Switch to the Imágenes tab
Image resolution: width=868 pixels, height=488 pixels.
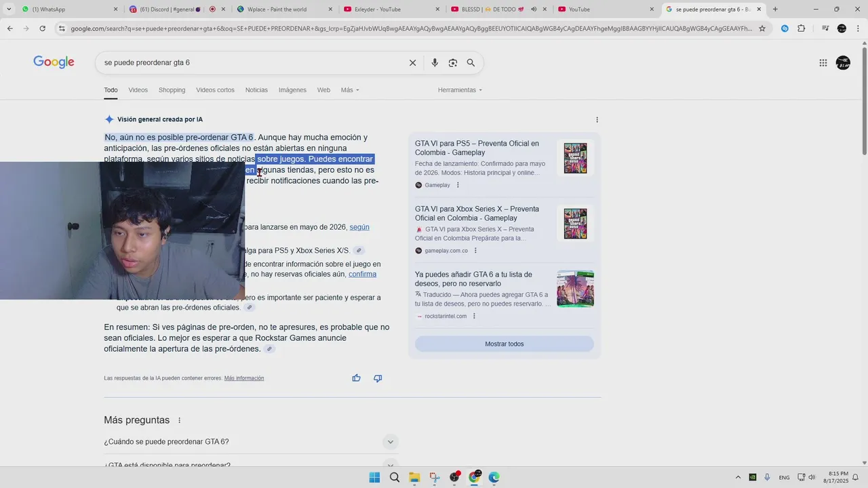(x=292, y=90)
